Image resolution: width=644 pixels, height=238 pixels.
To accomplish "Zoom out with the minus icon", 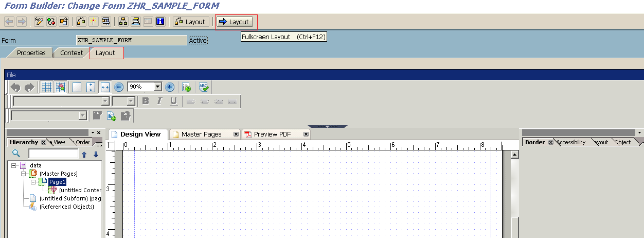I will (119, 87).
